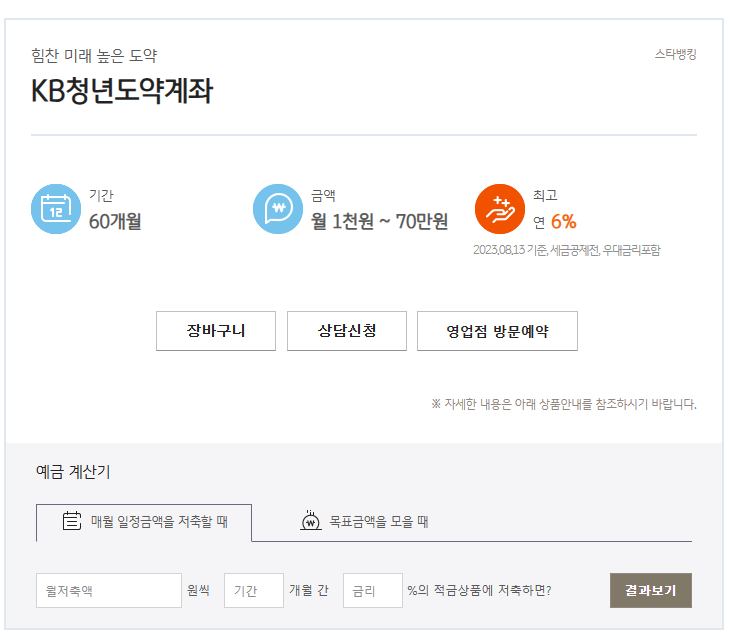Click the orange hand interest-rate icon
The width and height of the screenshot is (729, 636).
point(500,209)
